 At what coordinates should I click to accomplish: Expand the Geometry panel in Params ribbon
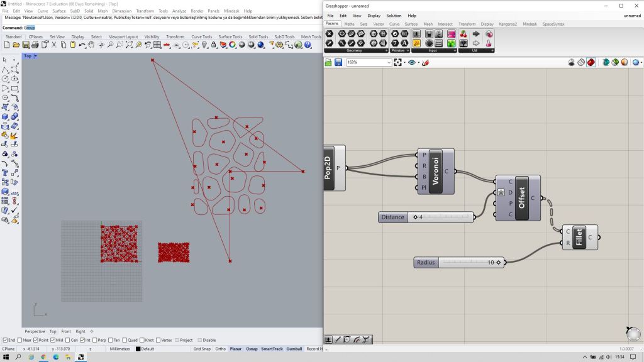coord(386,50)
